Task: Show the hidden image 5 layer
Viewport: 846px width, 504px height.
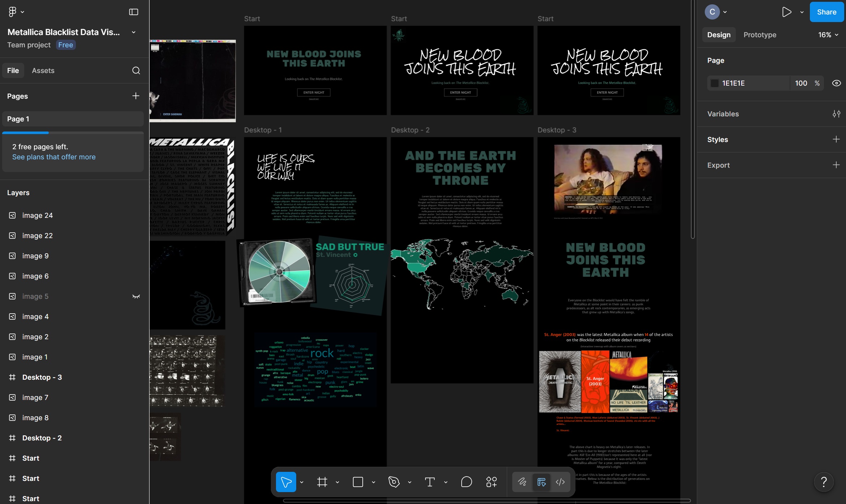Action: [x=136, y=296]
